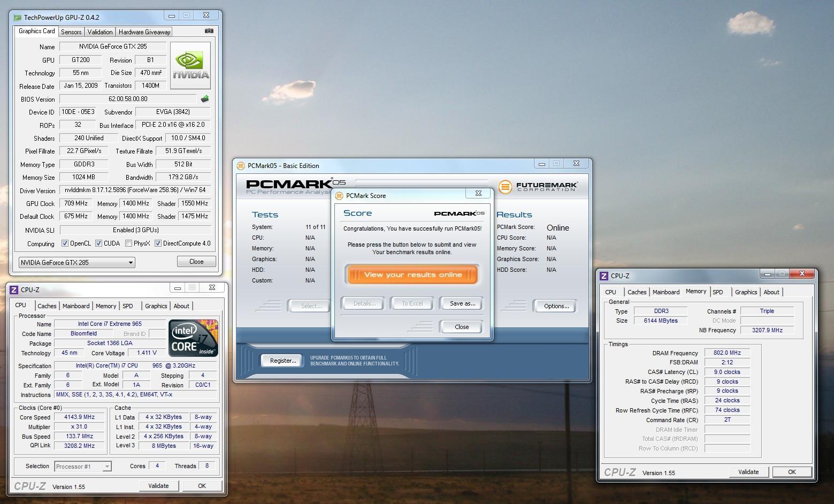Enable the PhysX checkbox
This screenshot has height=504, width=834.
click(x=128, y=243)
